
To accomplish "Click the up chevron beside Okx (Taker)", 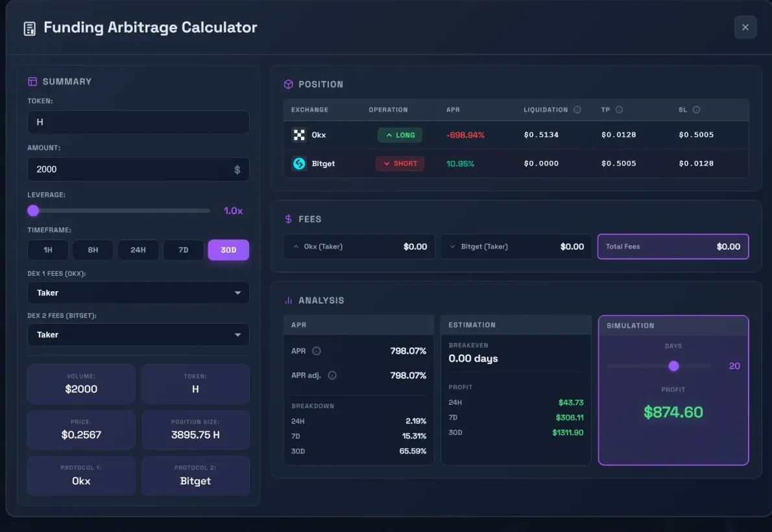I will click(x=296, y=247).
